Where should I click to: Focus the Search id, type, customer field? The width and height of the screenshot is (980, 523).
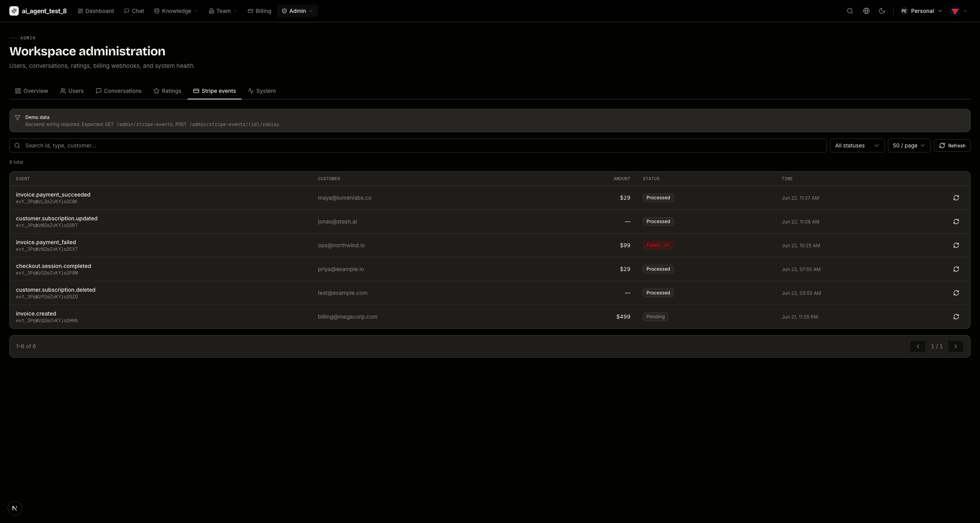tap(418, 145)
